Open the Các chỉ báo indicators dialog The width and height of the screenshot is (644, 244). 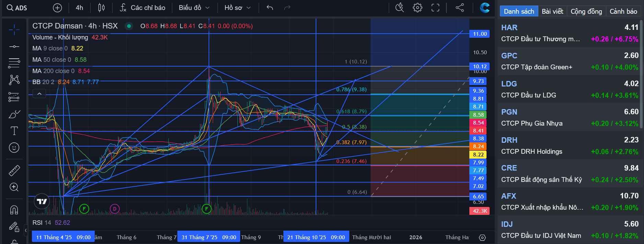pos(142,8)
